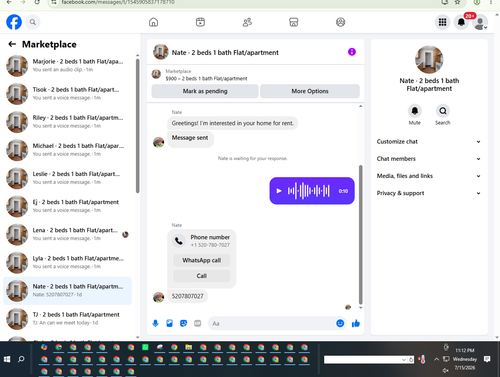Open the Friends icon
Image resolution: width=500 pixels, height=377 pixels.
(x=247, y=22)
